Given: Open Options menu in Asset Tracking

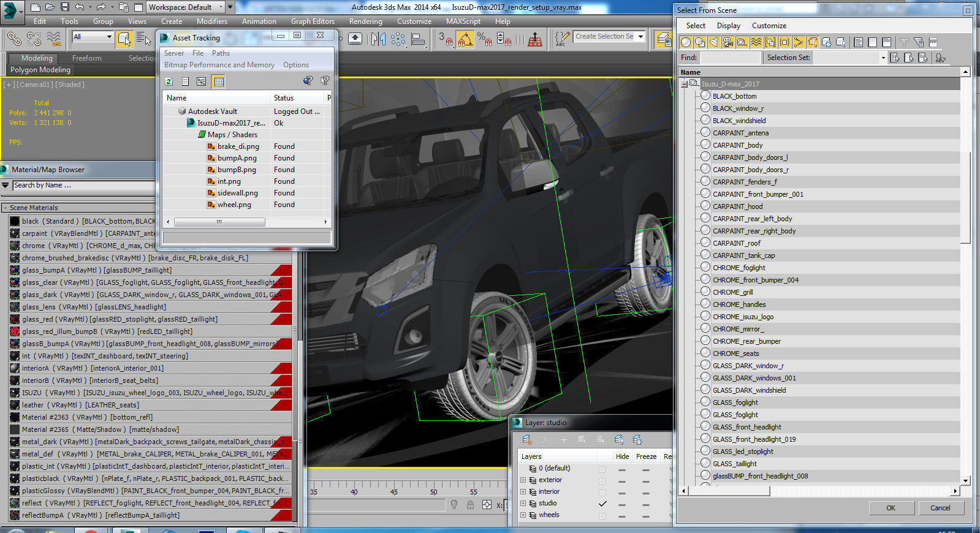Looking at the screenshot, I should tap(296, 65).
